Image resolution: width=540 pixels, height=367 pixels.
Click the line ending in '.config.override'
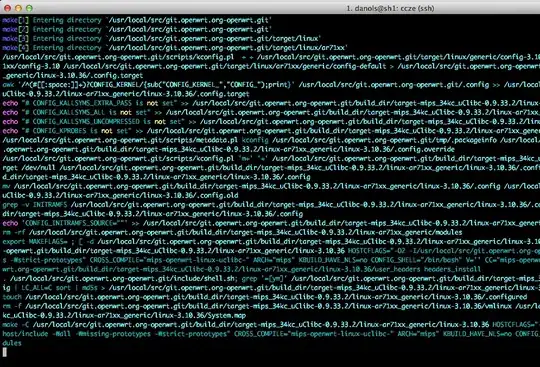pyautogui.click(x=228, y=149)
